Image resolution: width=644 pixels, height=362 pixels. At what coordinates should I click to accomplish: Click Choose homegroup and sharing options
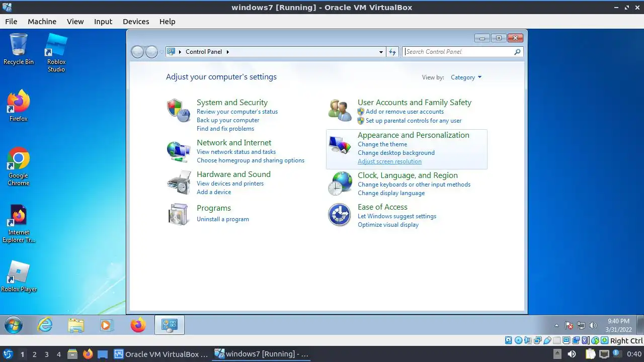pyautogui.click(x=251, y=160)
